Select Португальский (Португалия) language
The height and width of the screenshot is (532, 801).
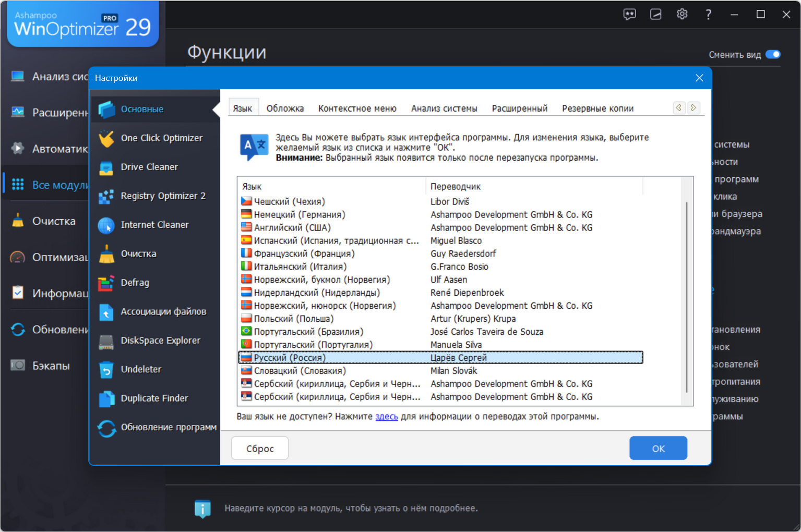click(x=440, y=345)
